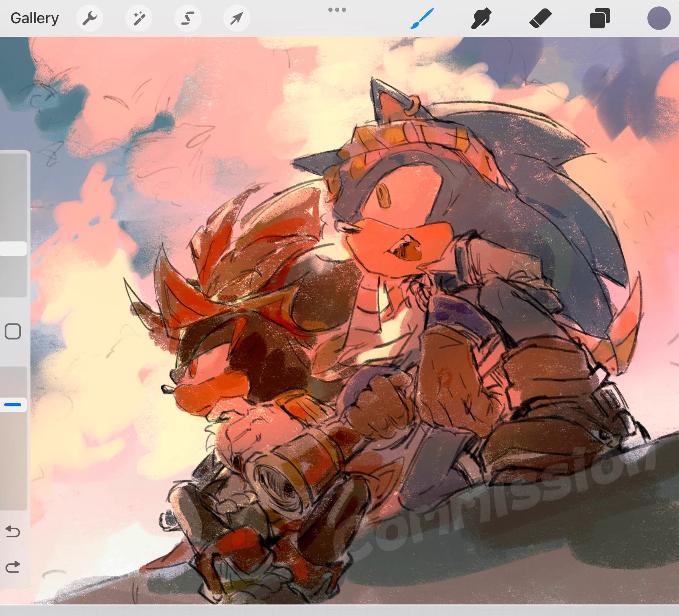Tap the square modify button in sidebar
The height and width of the screenshot is (616, 679).
pos(13,331)
